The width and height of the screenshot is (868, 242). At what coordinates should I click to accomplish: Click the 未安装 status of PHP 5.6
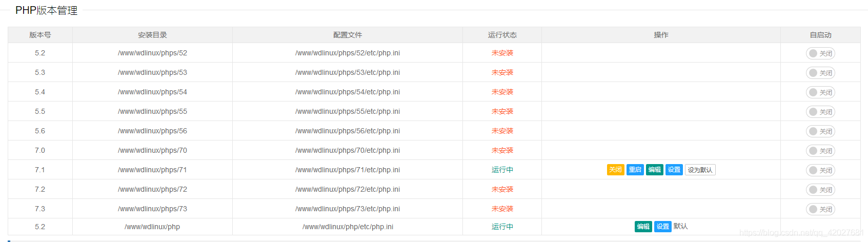tap(502, 131)
